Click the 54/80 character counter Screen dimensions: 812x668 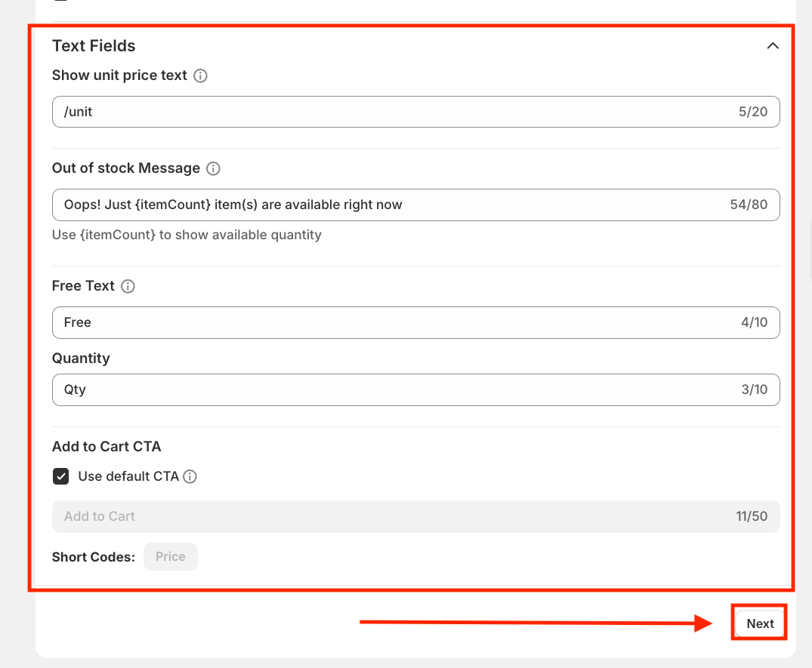coord(749,205)
